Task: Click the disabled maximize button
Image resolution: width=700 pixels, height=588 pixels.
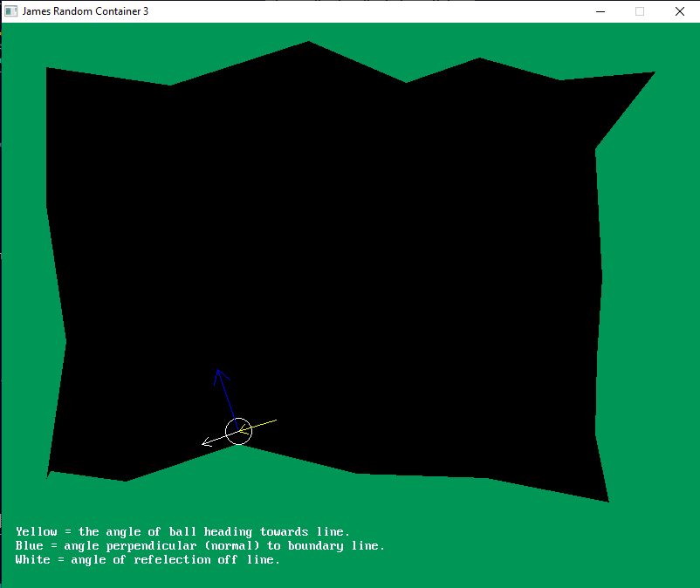Action: tap(640, 11)
